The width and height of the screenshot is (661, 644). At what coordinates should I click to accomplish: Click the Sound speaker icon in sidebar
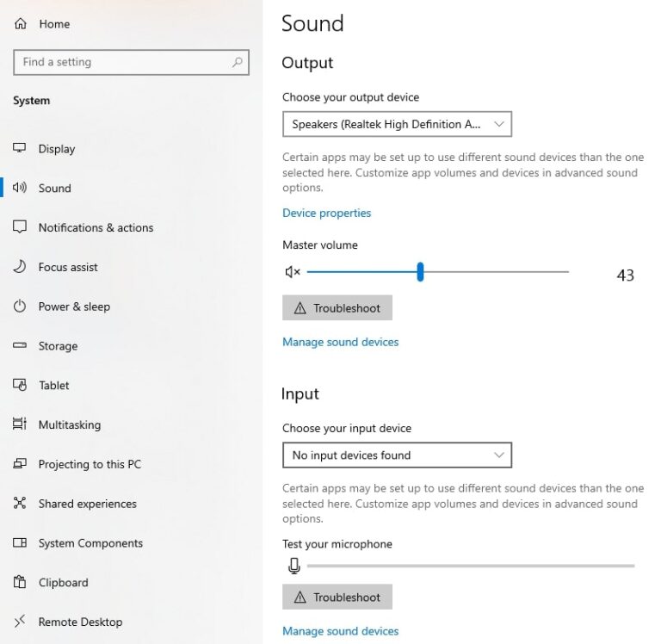20,187
